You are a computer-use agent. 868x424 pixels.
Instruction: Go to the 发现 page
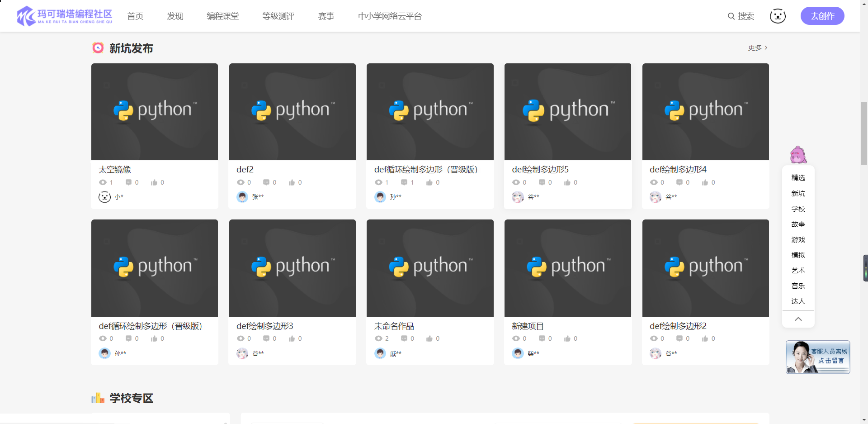tap(175, 16)
